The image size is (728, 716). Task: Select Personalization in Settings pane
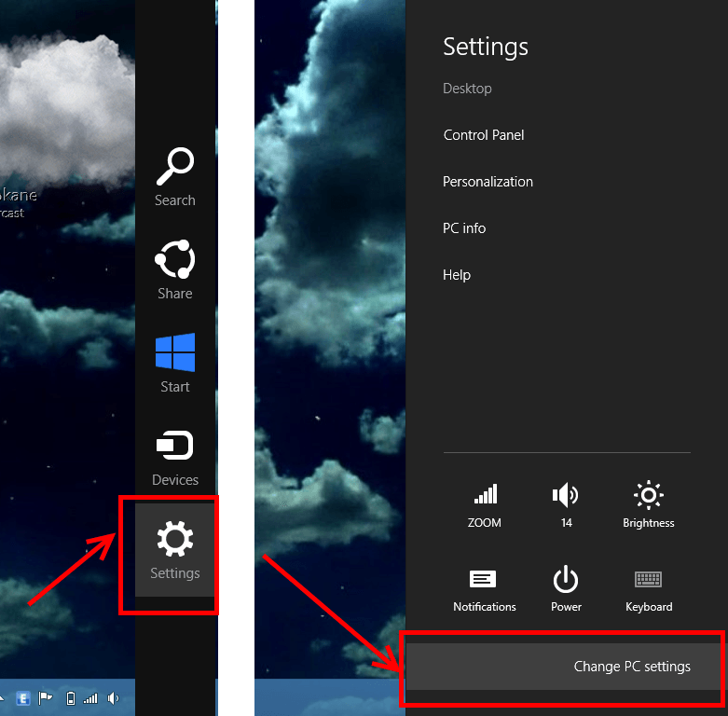pyautogui.click(x=488, y=182)
